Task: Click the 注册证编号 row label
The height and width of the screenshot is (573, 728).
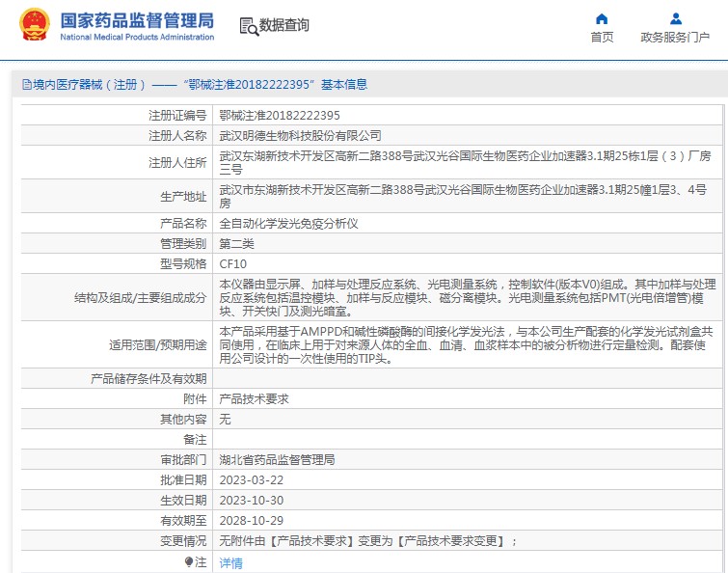Action: (x=177, y=115)
